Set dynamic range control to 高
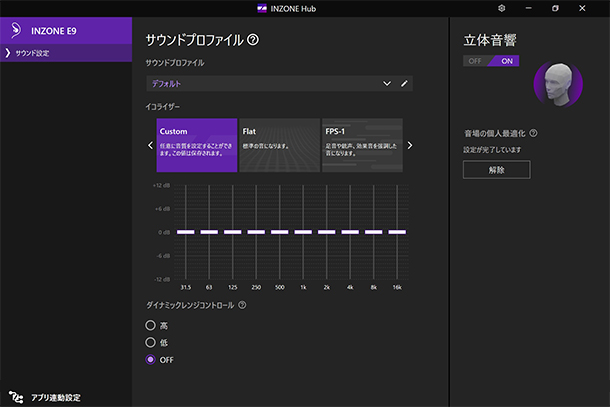 click(151, 325)
